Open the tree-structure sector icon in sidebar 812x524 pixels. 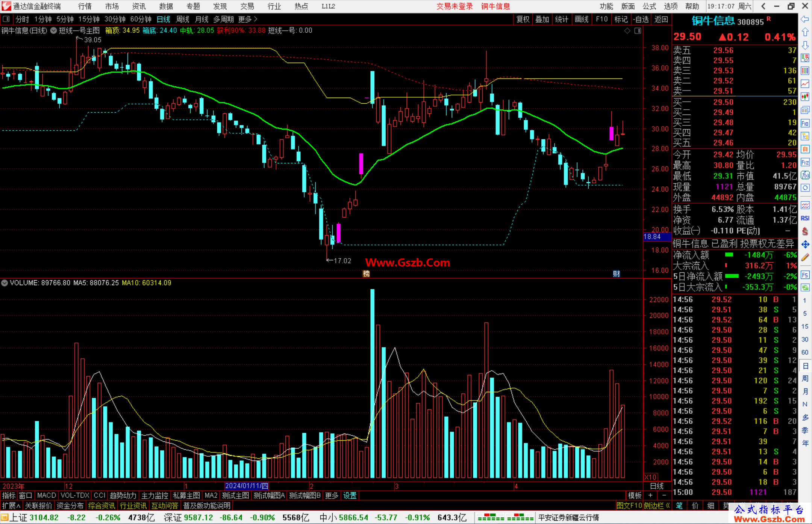pyautogui.click(x=805, y=136)
